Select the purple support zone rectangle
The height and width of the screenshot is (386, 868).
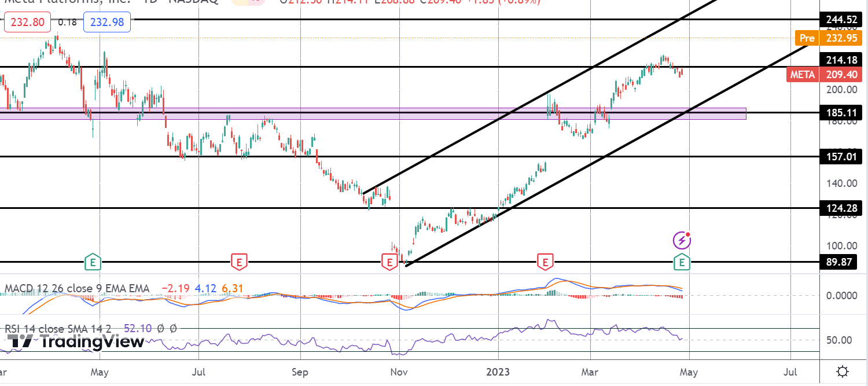coord(373,113)
